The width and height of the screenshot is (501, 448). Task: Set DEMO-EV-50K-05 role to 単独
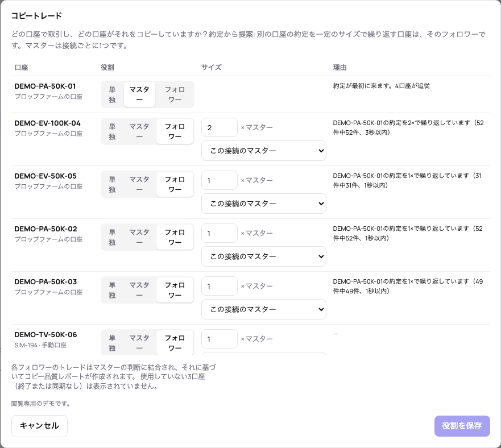[112, 184]
